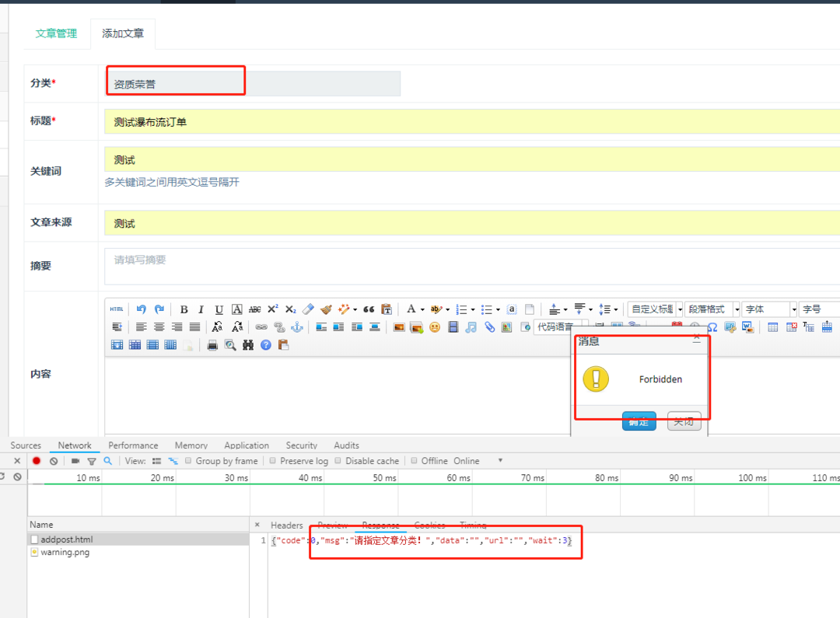Enable Group by frame
840x618 pixels.
click(188, 460)
